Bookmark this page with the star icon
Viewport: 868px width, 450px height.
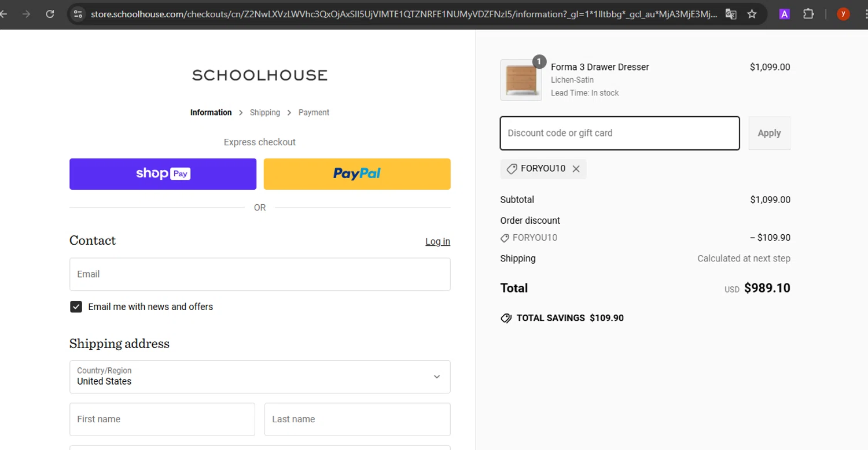click(752, 14)
